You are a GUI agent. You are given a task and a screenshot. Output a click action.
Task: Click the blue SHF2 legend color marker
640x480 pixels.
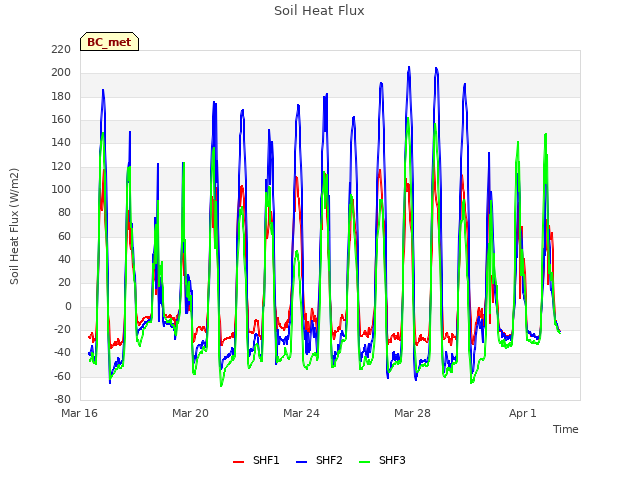301,462
